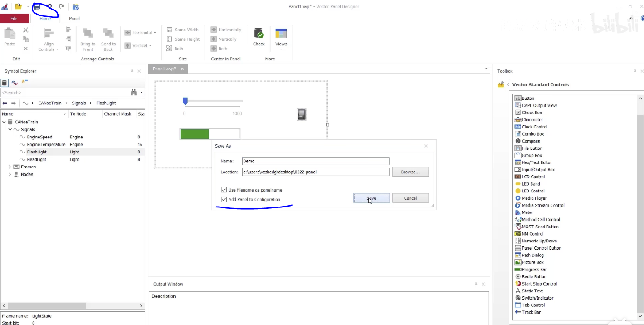Screen dimensions: 644x325
Task: Open the Views dropdown
Action: [x=281, y=39]
